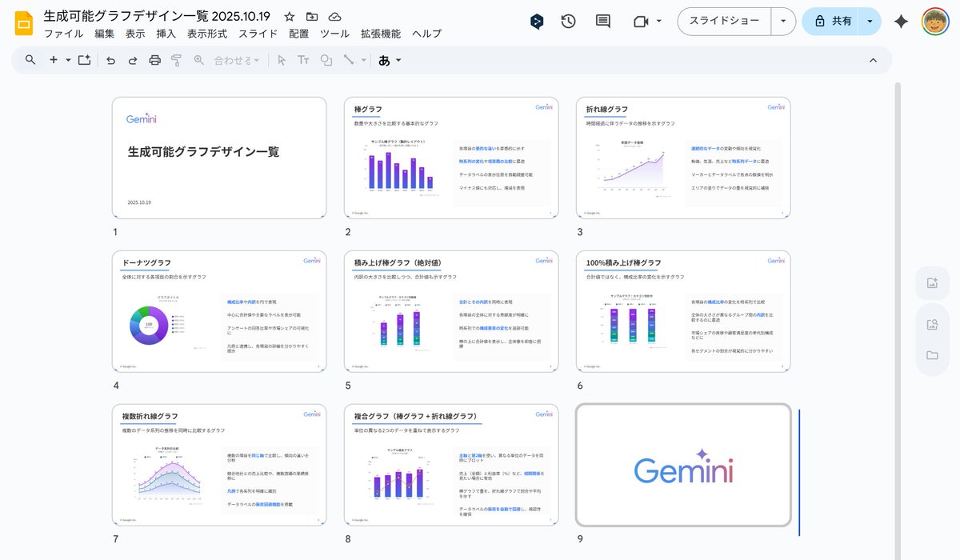Expand the video call options arrow
The width and height of the screenshot is (960, 560).
tap(659, 22)
